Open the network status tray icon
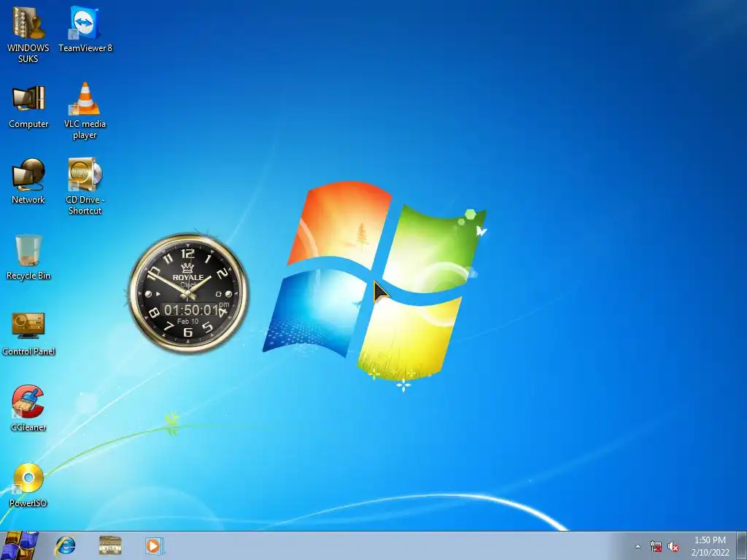747x560 pixels. (656, 546)
